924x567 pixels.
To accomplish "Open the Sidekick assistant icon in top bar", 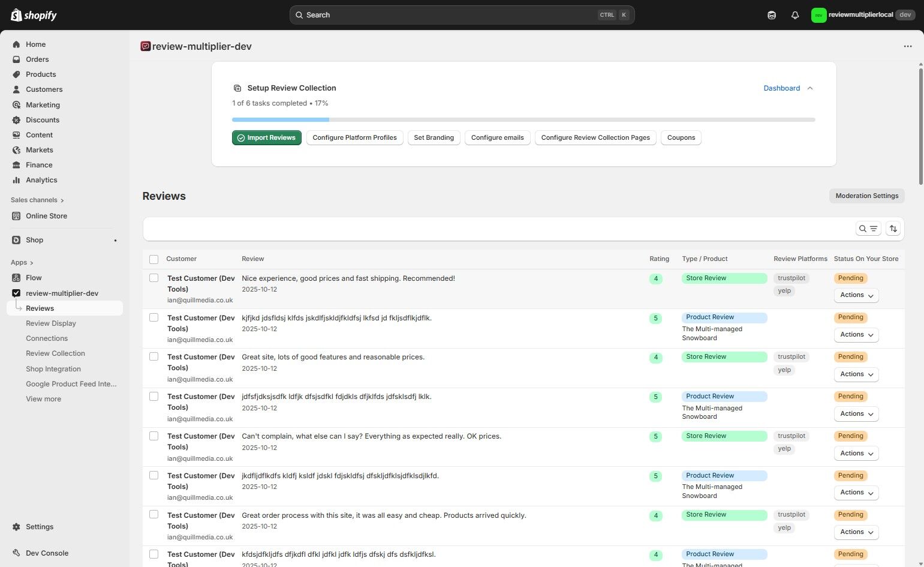I will (x=772, y=15).
